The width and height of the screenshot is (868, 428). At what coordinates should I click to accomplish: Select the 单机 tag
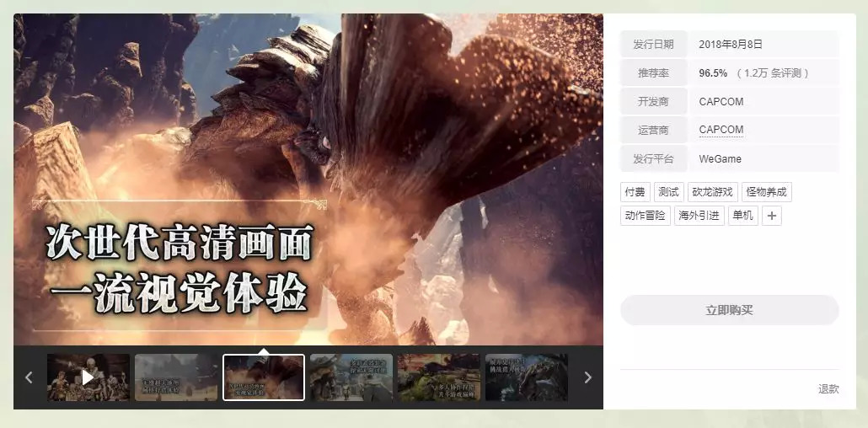coord(743,216)
